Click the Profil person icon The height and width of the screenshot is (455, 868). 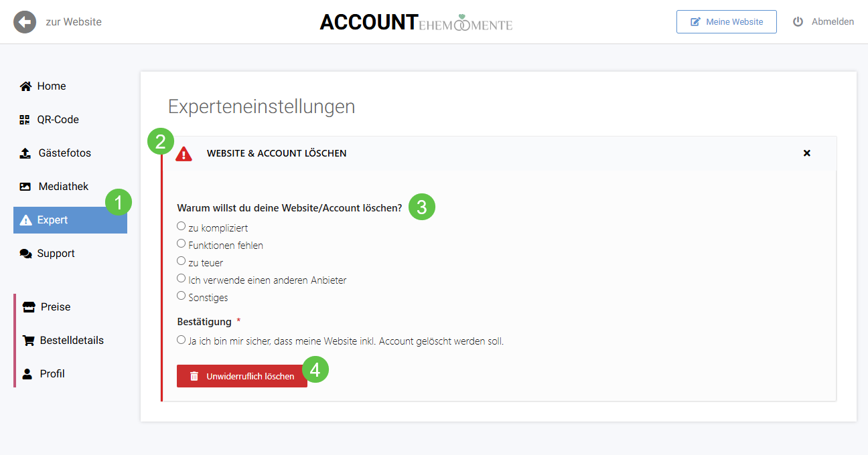(27, 374)
